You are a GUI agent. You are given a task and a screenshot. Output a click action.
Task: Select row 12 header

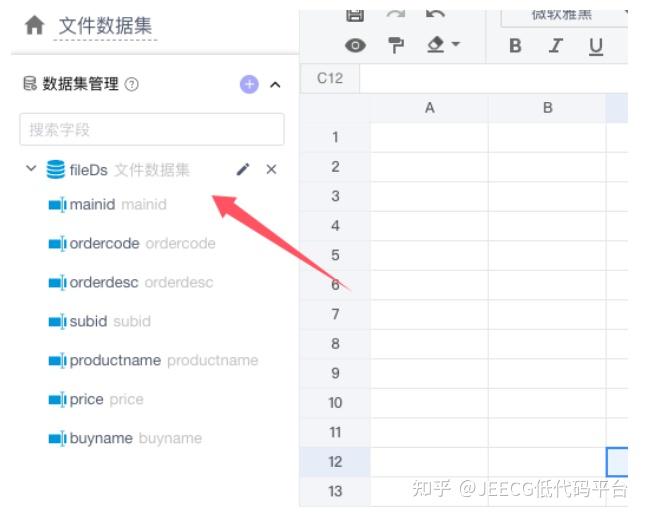pos(335,462)
